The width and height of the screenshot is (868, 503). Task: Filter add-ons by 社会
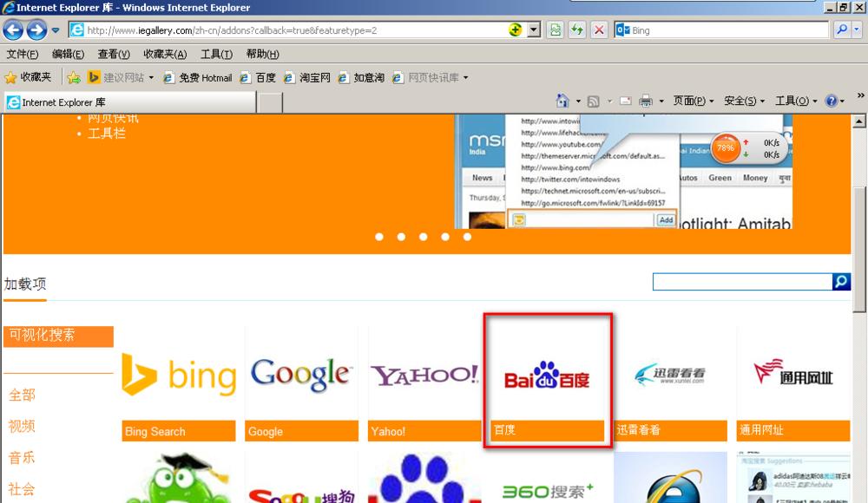(22, 489)
